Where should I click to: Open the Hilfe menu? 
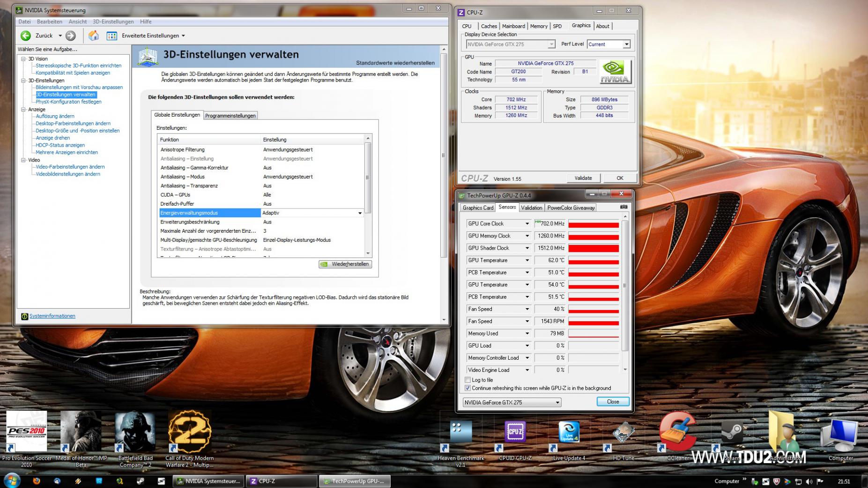(146, 22)
